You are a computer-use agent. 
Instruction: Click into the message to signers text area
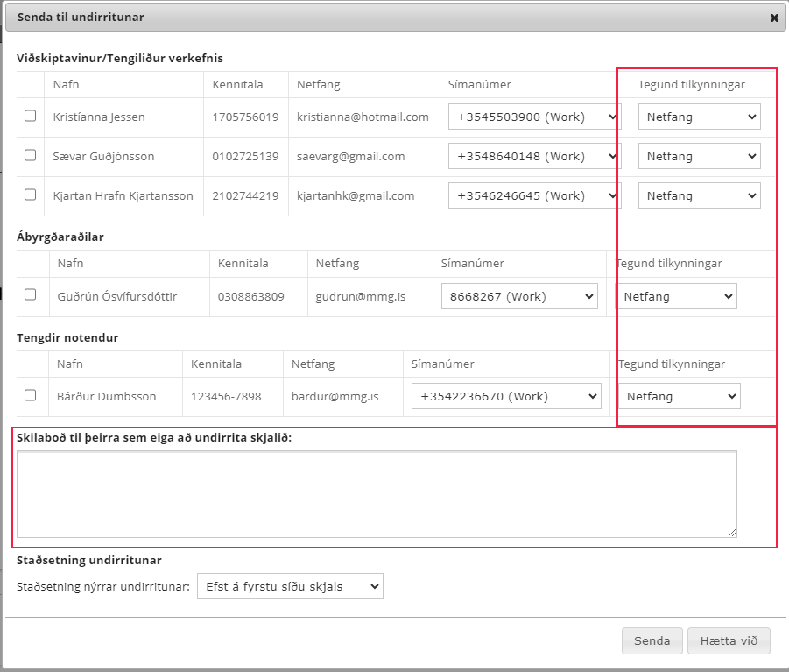tap(377, 493)
